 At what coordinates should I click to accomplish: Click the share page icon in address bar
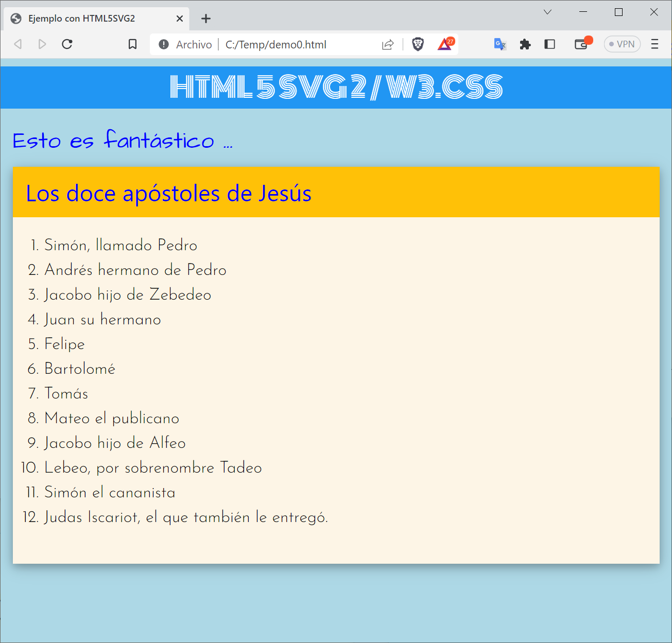pyautogui.click(x=388, y=45)
